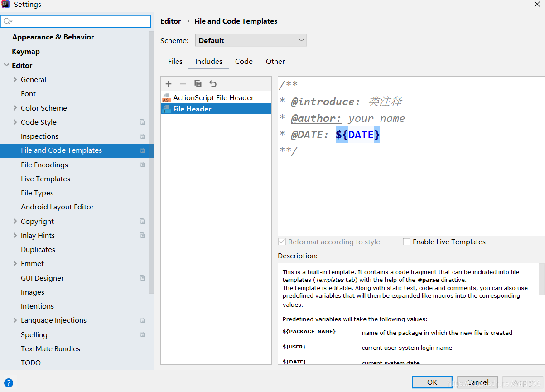Open the Inspections settings page
545x392 pixels.
click(39, 136)
